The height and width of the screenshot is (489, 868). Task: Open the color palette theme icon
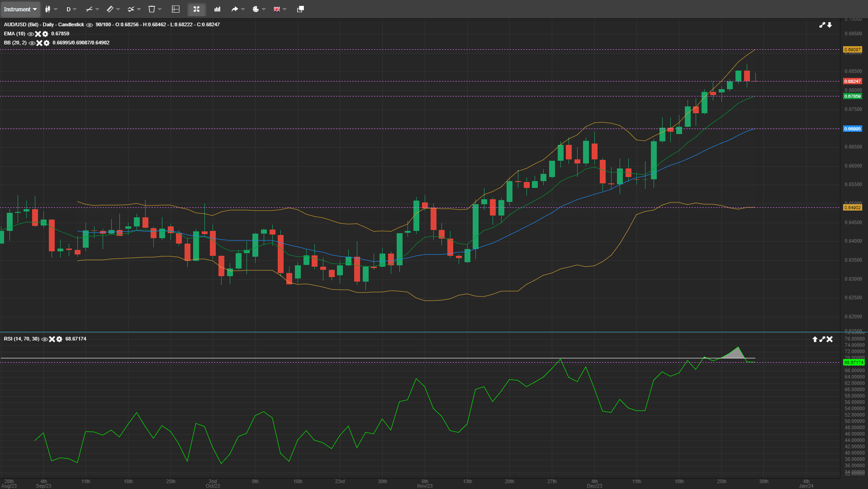[256, 9]
